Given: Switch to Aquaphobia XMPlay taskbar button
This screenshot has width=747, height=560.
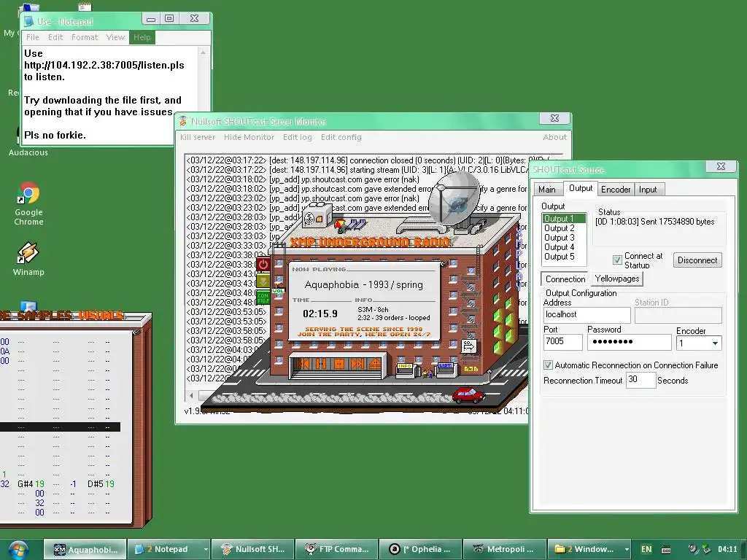Looking at the screenshot, I should [x=85, y=549].
